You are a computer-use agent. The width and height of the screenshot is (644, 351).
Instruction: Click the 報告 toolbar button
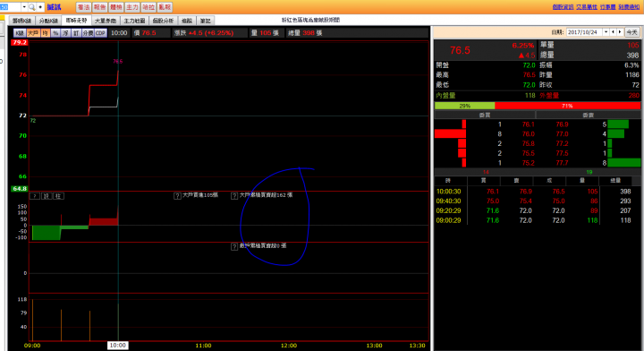(100, 7)
